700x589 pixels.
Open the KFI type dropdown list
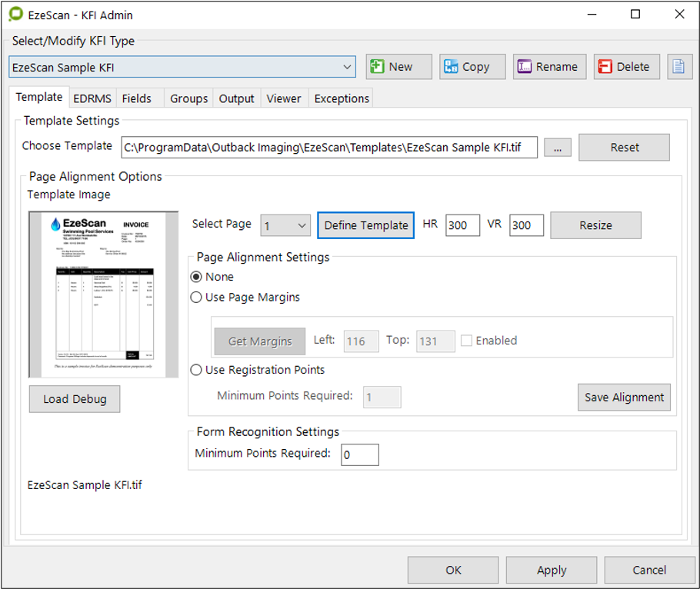pos(346,68)
